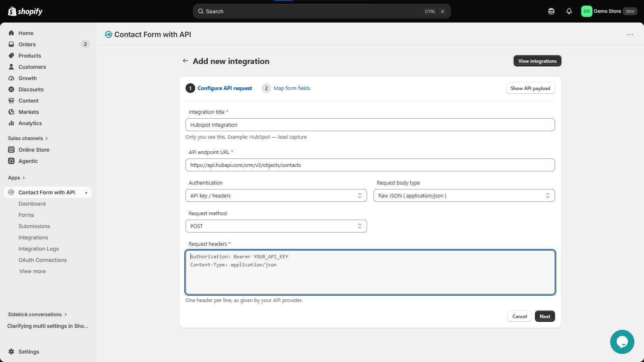Open the Request body type dropdown
Viewport: 644px width, 362px height.
[464, 195]
